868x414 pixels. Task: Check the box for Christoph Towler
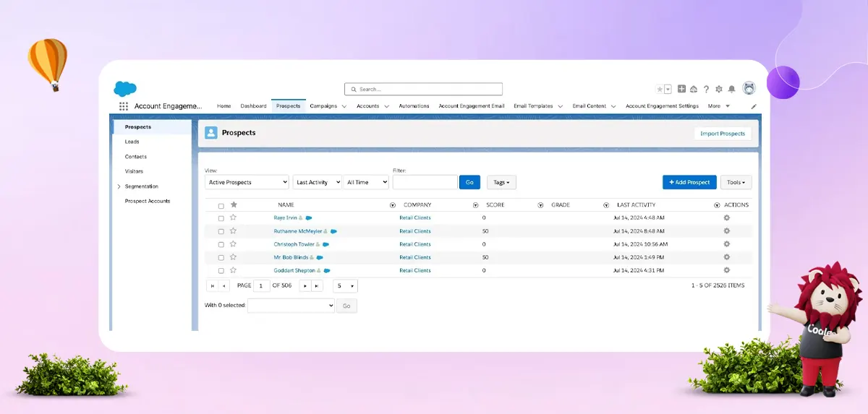pyautogui.click(x=221, y=244)
